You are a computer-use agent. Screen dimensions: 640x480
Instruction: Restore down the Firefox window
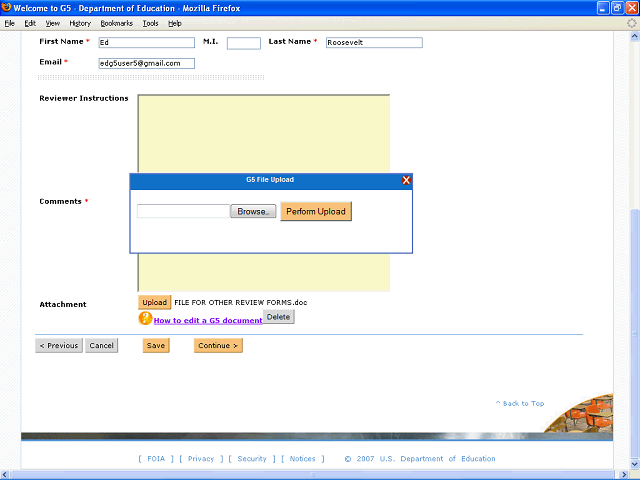click(x=618, y=8)
